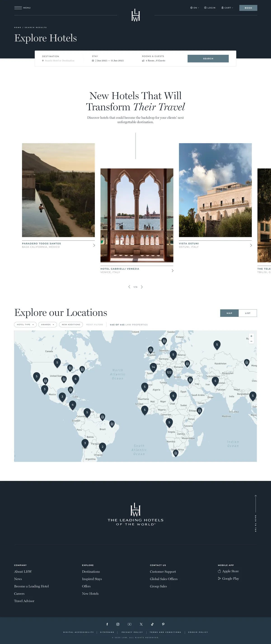Open Apple Store app link
The image size is (271, 644).
point(228,571)
